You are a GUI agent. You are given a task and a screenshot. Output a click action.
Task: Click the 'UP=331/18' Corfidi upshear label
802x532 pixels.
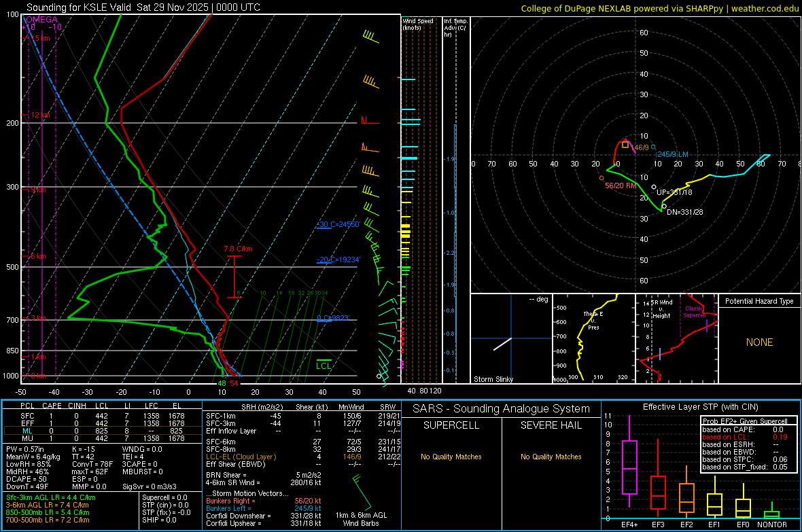[674, 192]
